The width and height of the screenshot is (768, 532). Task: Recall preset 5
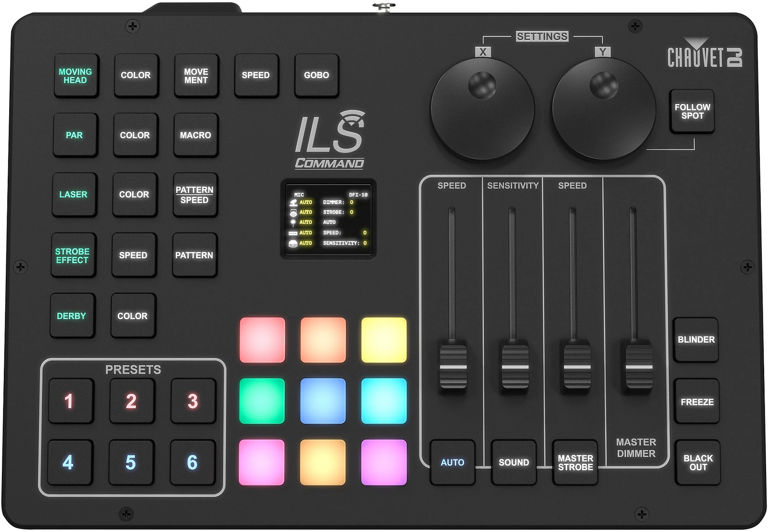pyautogui.click(x=131, y=462)
